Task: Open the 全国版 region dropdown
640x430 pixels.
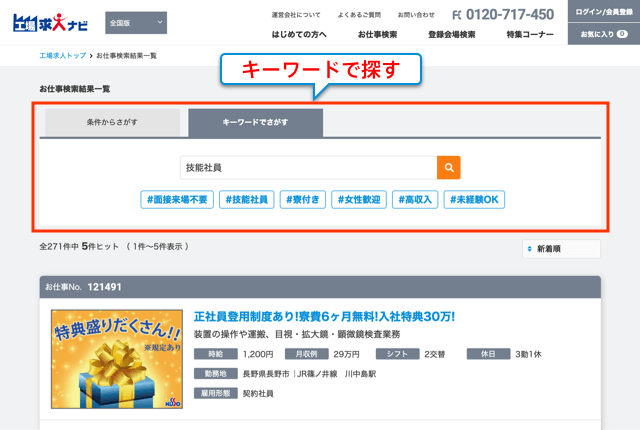Action: tap(136, 22)
